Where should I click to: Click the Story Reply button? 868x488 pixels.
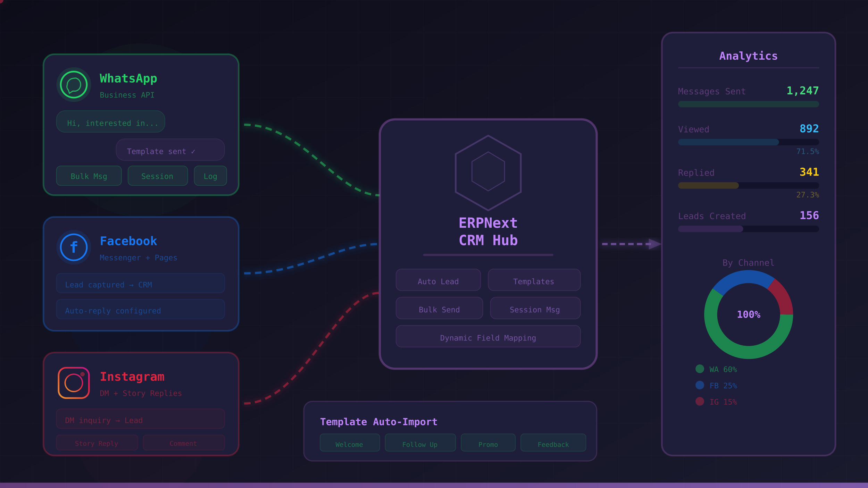97,443
